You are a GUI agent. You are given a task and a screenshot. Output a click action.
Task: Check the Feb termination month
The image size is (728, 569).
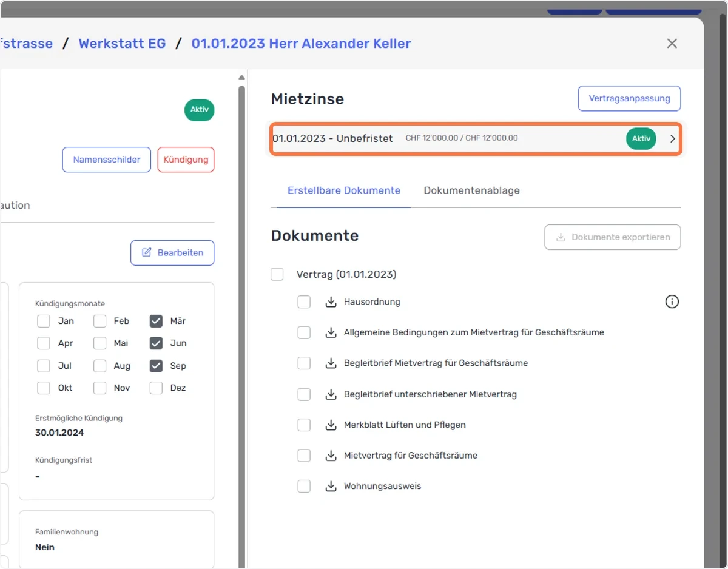(100, 321)
